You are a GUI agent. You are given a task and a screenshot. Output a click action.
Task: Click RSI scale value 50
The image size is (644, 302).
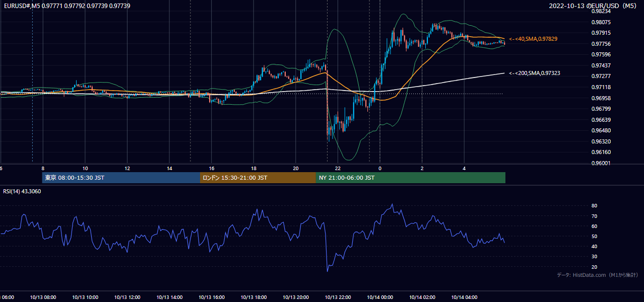click(x=594, y=236)
